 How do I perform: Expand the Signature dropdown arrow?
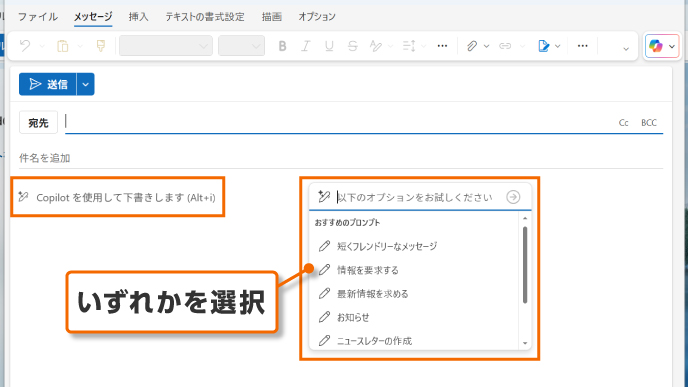point(558,46)
